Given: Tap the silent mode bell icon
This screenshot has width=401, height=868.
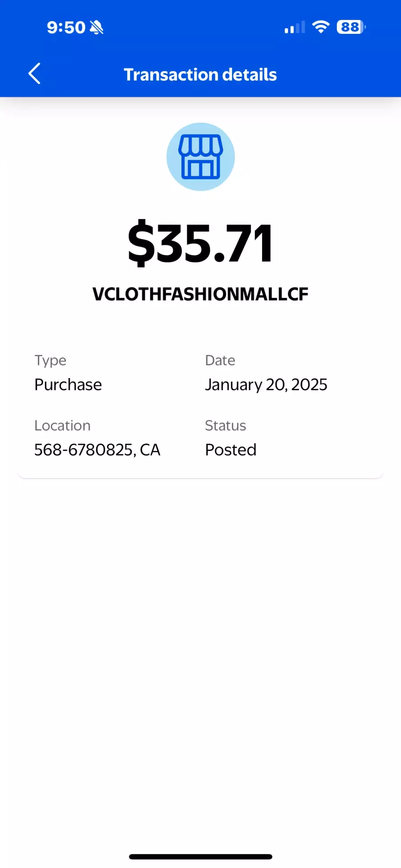Looking at the screenshot, I should point(96,28).
